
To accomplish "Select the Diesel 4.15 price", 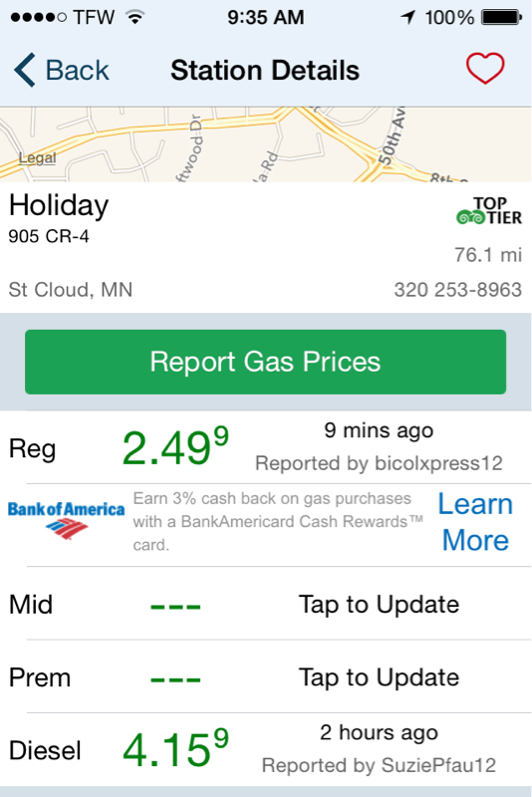I will [175, 749].
